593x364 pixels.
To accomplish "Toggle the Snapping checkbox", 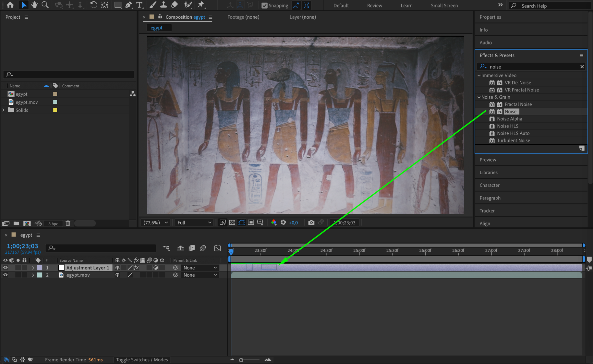I will click(264, 5).
